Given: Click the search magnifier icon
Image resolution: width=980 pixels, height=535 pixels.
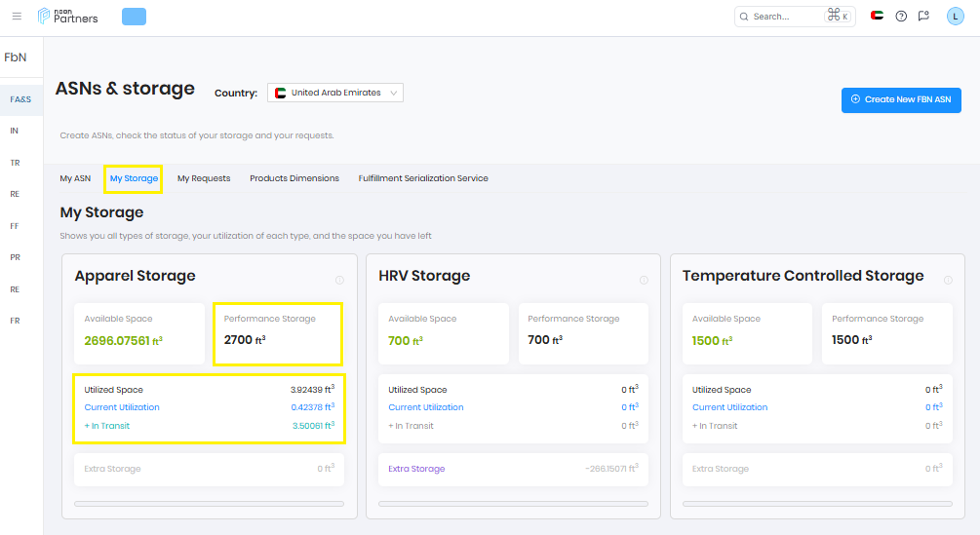Looking at the screenshot, I should tap(744, 17).
